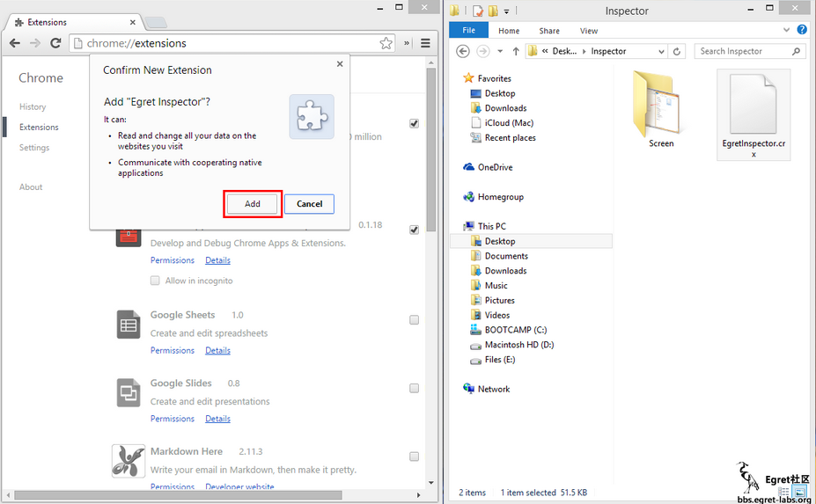816x504 pixels.
Task: Toggle the topmost Enabled checkbox in extensions list
Action: pyautogui.click(x=415, y=123)
